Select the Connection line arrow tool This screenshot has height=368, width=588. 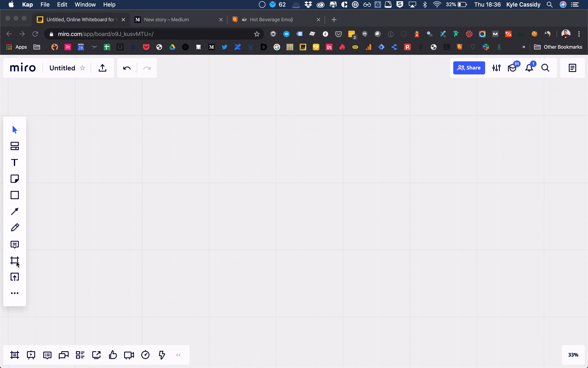click(x=15, y=211)
